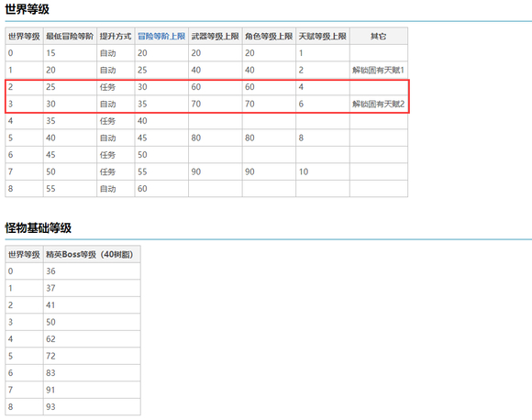Screen dimensions: 532x420
Task: Select the 解锁固有天赋2 cell
Action: (x=379, y=105)
